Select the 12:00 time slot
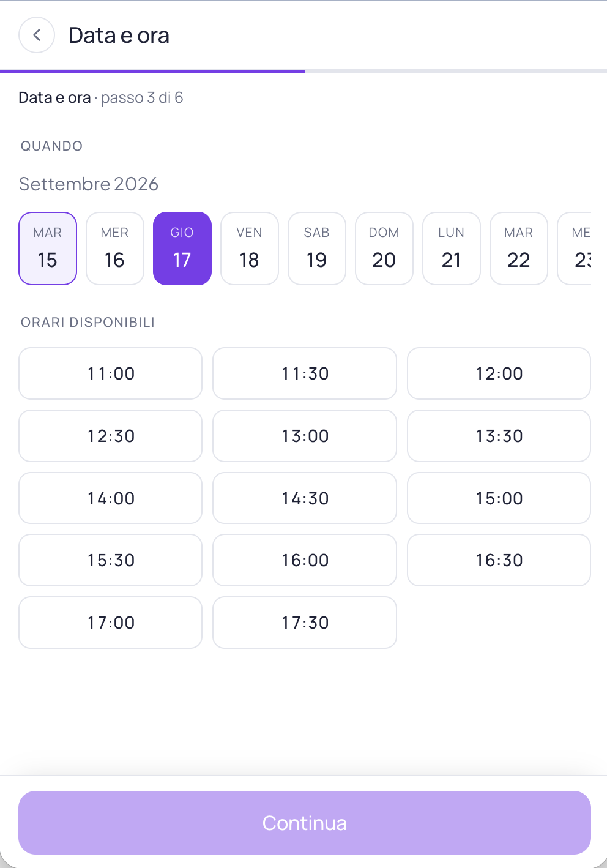Image resolution: width=607 pixels, height=868 pixels. [499, 373]
